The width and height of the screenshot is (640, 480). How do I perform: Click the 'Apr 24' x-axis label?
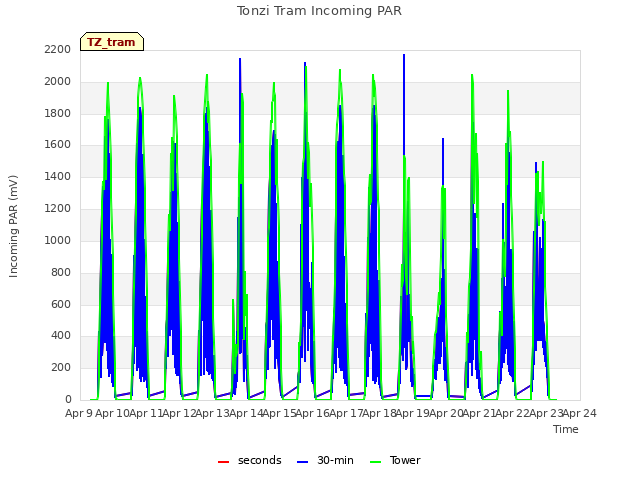pos(579,413)
